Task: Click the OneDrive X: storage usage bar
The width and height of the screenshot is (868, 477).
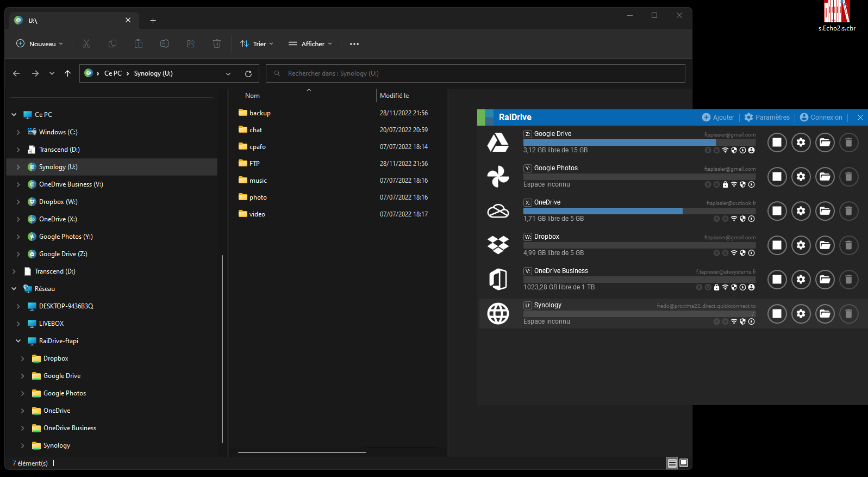Action: tap(639, 211)
